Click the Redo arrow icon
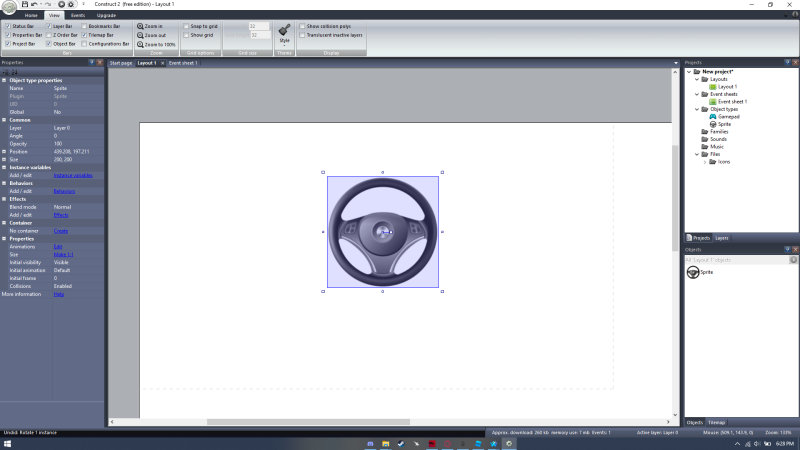 pyautogui.click(x=47, y=4)
